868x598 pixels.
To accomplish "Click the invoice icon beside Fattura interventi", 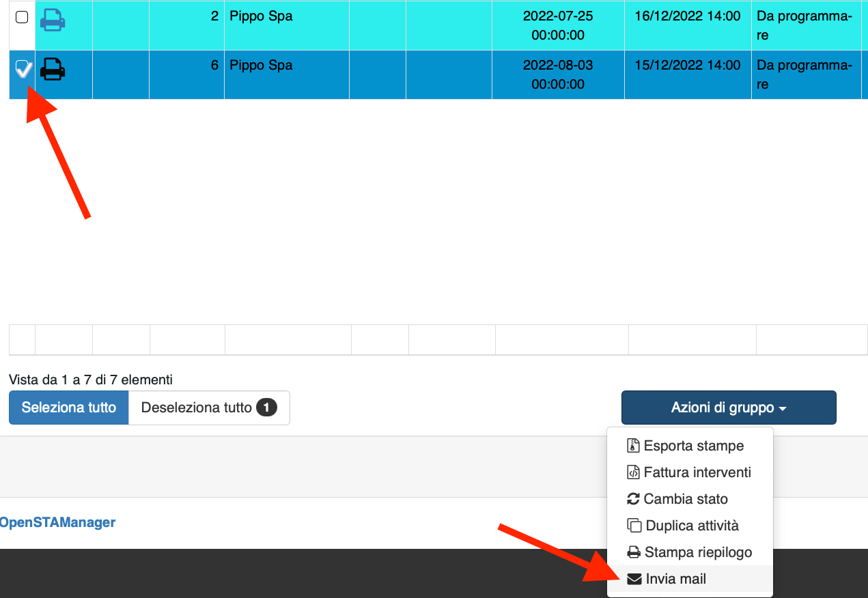I will pyautogui.click(x=633, y=472).
